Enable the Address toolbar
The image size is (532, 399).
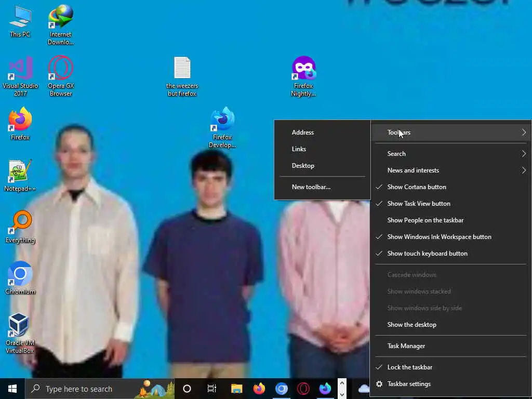pos(322,132)
